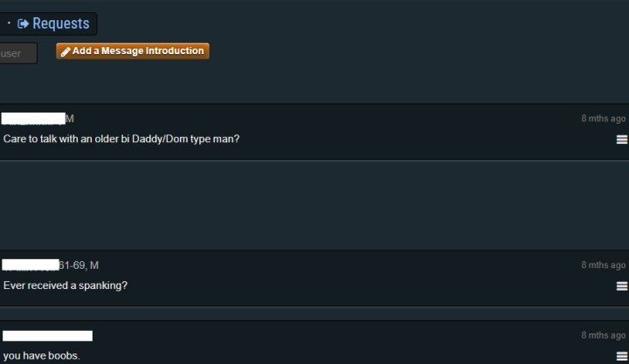Open menu icon for 'you have boobs' message

[x=622, y=355]
